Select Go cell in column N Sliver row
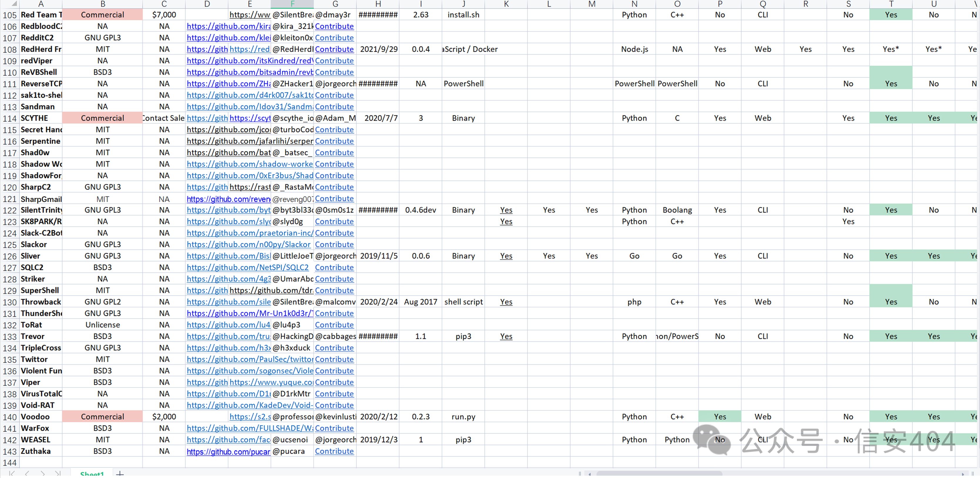This screenshot has width=980, height=478. (x=634, y=256)
